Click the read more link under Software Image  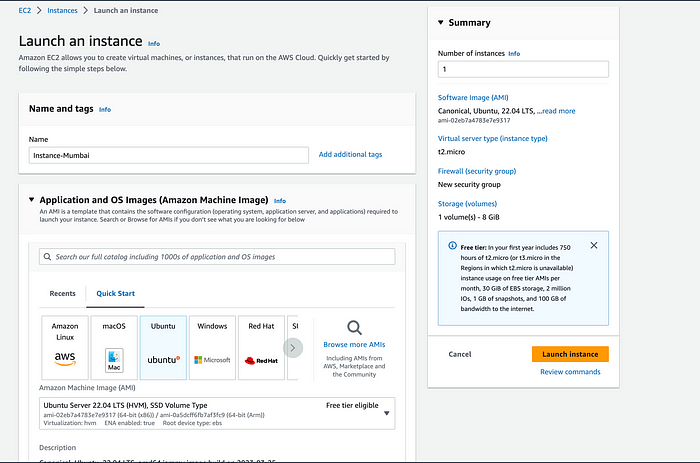[558, 111]
